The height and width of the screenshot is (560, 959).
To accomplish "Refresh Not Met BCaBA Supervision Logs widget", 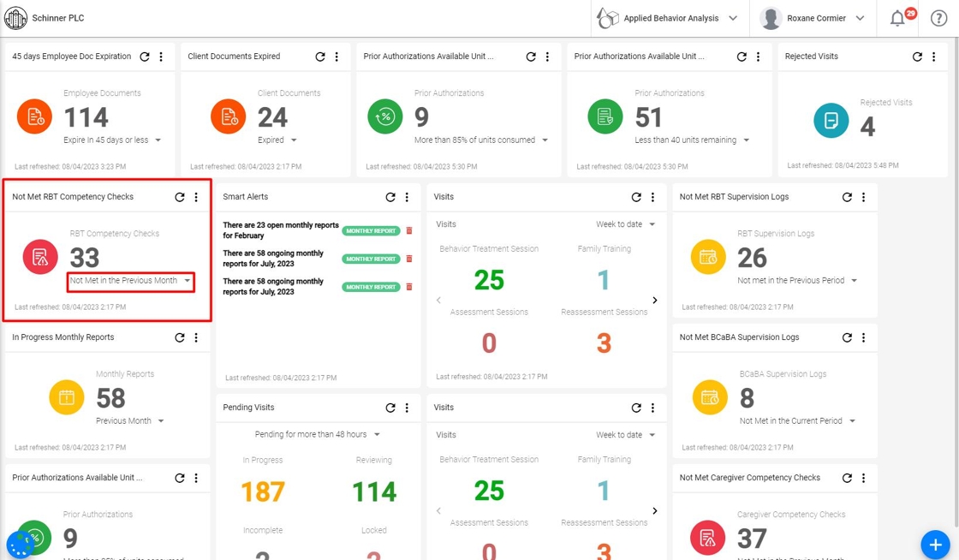I will (847, 338).
